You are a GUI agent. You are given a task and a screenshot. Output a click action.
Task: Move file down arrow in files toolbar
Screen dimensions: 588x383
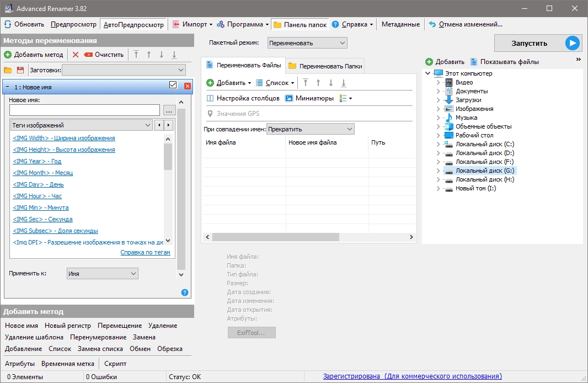pyautogui.click(x=331, y=83)
